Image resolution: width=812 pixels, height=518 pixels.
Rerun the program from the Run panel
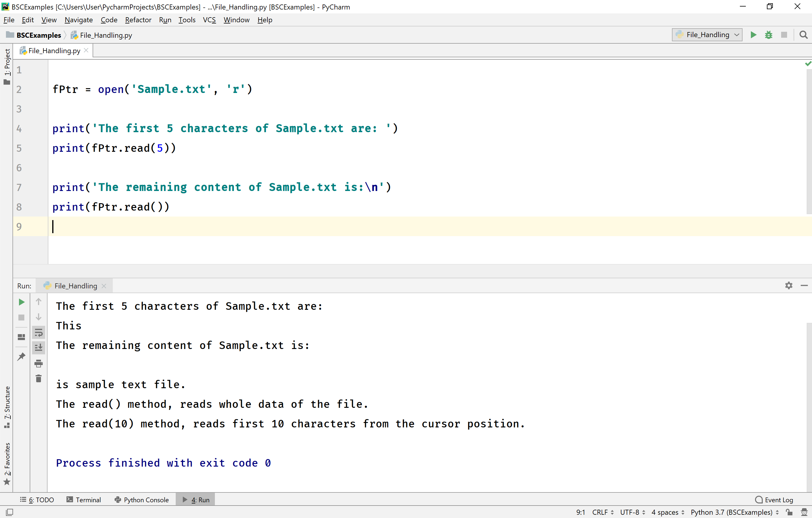21,302
